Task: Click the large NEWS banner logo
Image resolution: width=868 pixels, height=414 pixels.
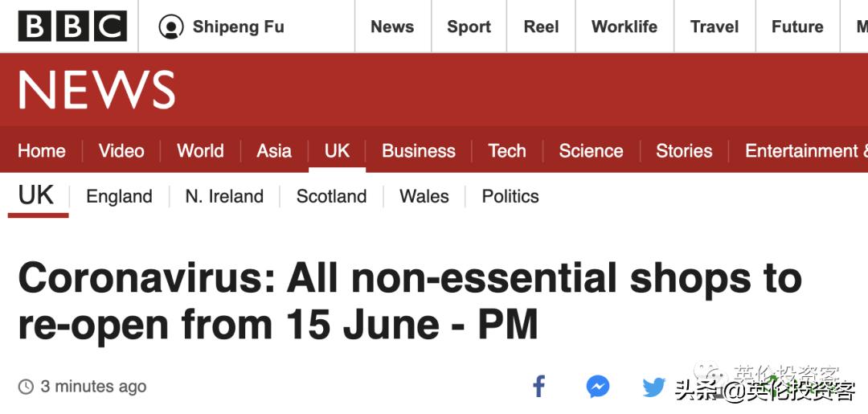Action: click(x=96, y=90)
